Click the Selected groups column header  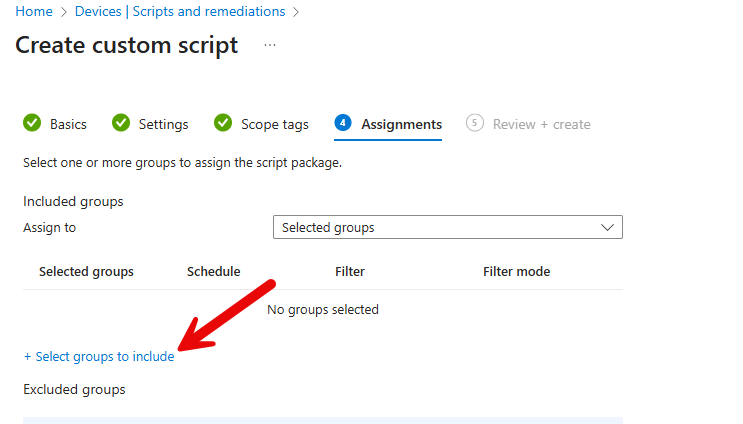(86, 271)
